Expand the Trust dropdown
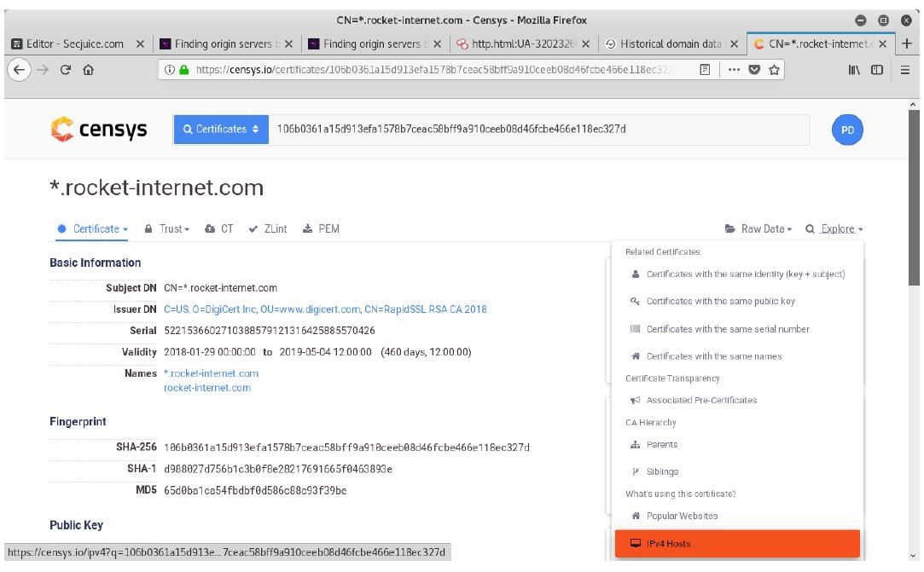The height and width of the screenshot is (572, 924). (x=166, y=228)
